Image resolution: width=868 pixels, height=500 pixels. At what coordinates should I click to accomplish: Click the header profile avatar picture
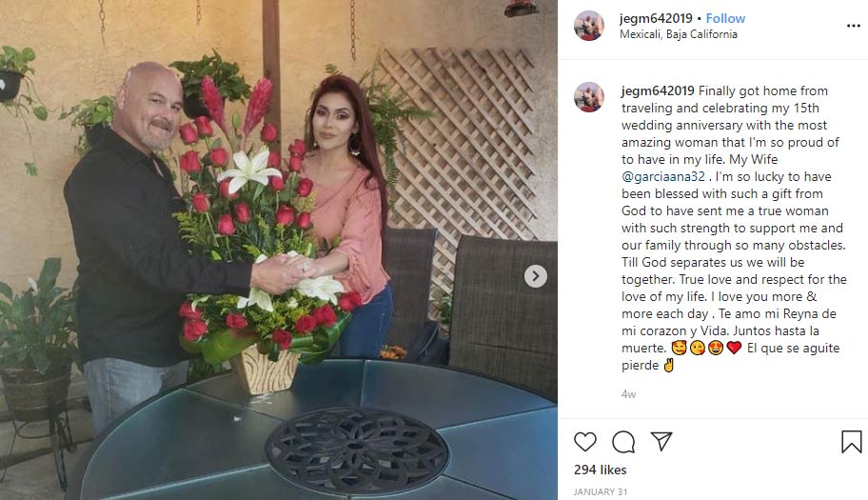[x=589, y=26]
